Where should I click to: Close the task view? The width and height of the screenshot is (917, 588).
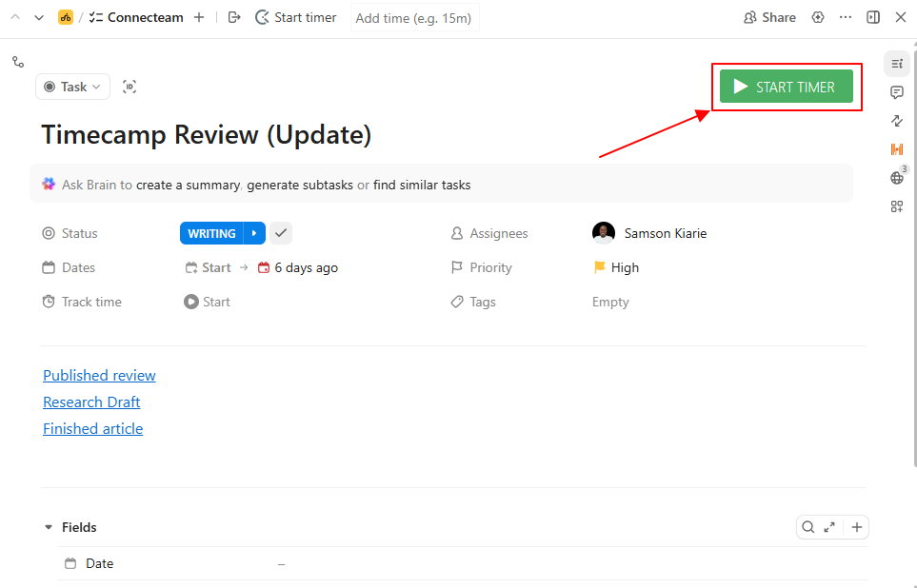901,17
